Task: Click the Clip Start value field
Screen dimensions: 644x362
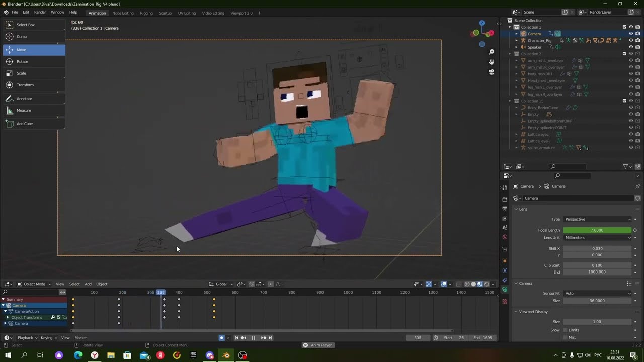Action: (597, 265)
